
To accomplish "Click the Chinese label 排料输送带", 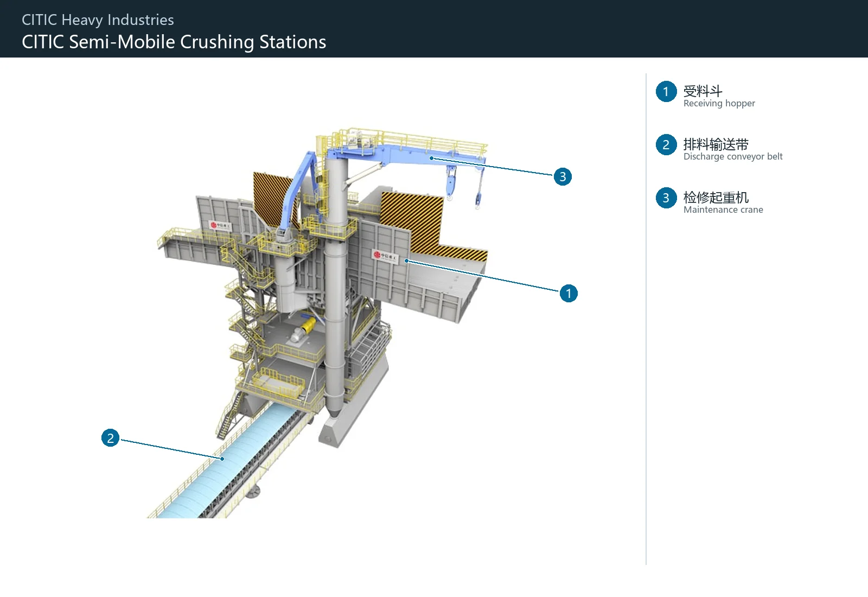I will pyautogui.click(x=716, y=144).
